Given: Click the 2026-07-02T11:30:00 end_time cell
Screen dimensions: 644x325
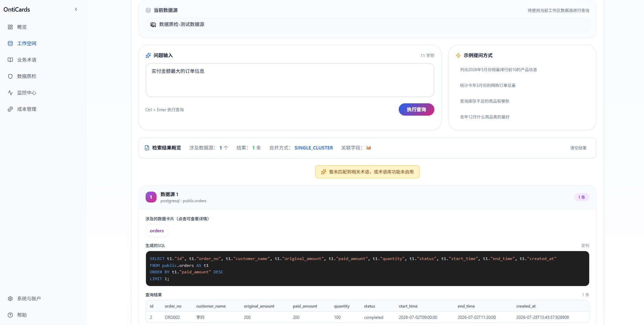Looking at the screenshot, I should pyautogui.click(x=477, y=317).
